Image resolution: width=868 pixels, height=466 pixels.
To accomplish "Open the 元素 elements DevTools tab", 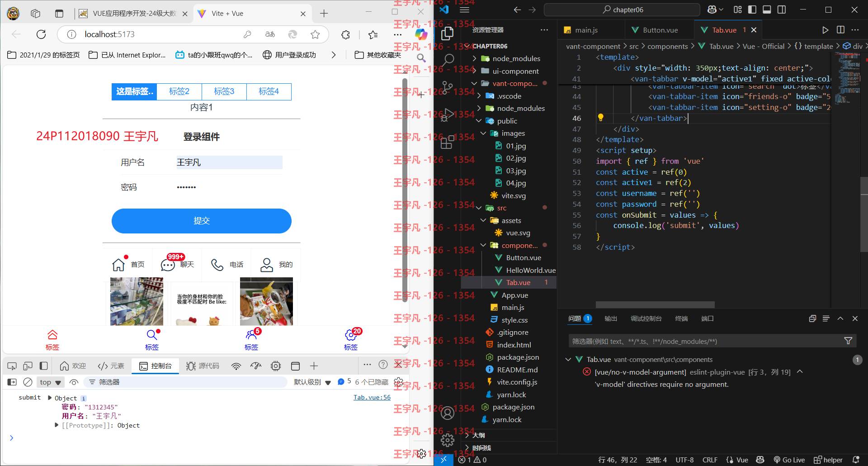I will coord(111,366).
